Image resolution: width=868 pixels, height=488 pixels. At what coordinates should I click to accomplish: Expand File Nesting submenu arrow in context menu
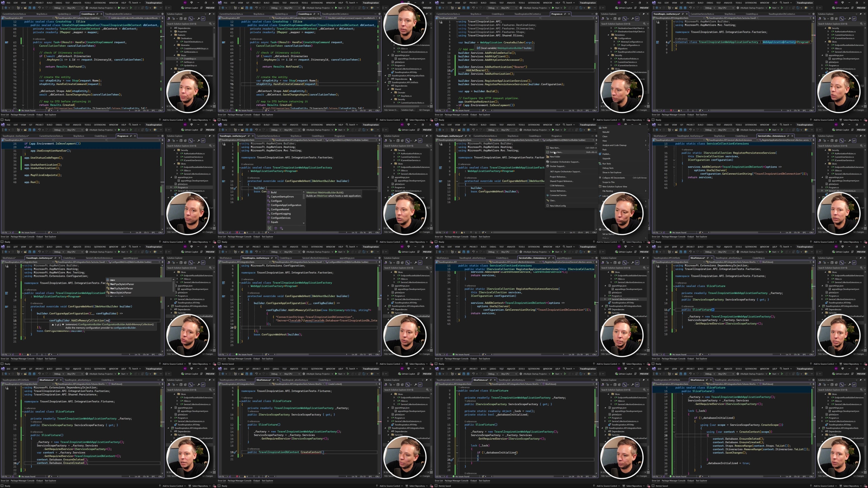pos(646,191)
